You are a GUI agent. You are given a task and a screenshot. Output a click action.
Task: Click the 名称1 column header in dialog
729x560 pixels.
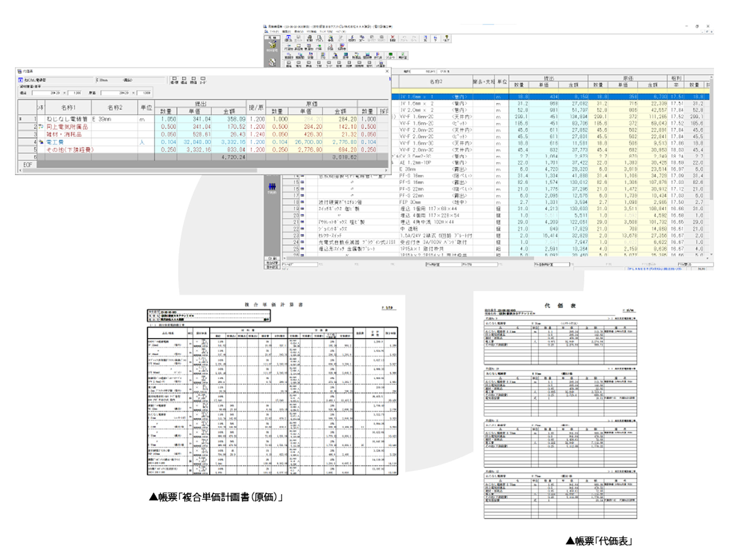68,107
